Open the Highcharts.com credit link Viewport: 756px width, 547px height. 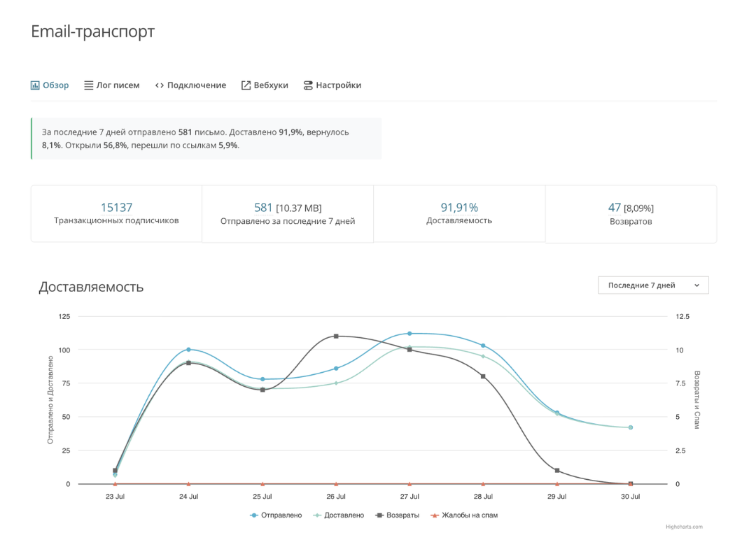(x=684, y=527)
